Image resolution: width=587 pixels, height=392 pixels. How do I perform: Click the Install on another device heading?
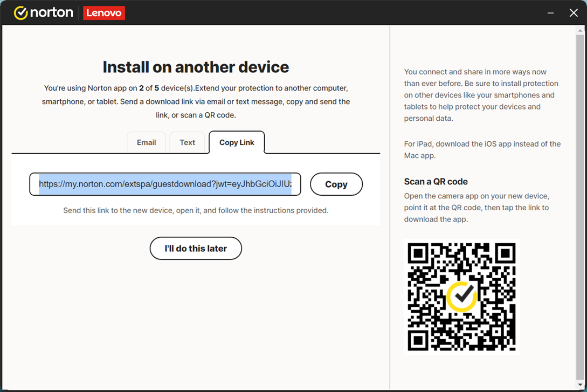click(196, 67)
